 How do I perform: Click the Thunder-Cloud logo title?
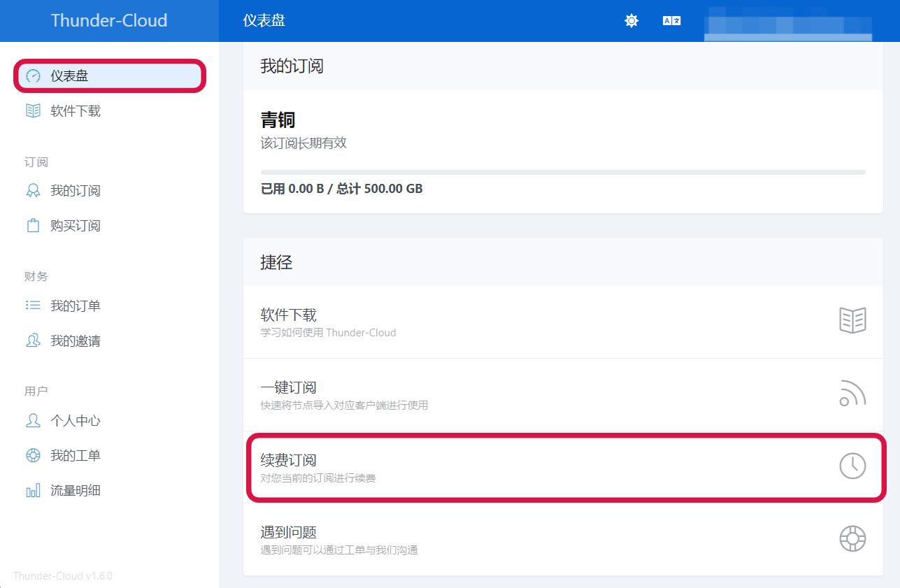(109, 20)
